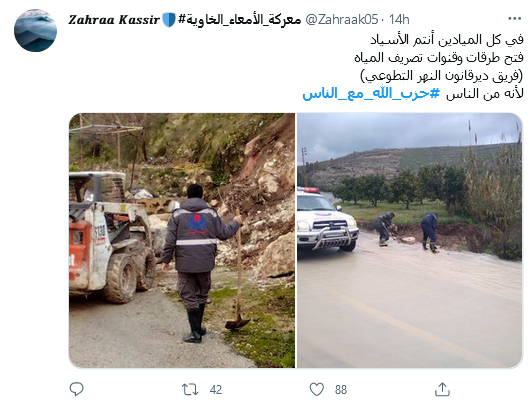Visit the @Zahraak05 handle link
Image resolution: width=531 pixels, height=406 pixels.
[341, 20]
